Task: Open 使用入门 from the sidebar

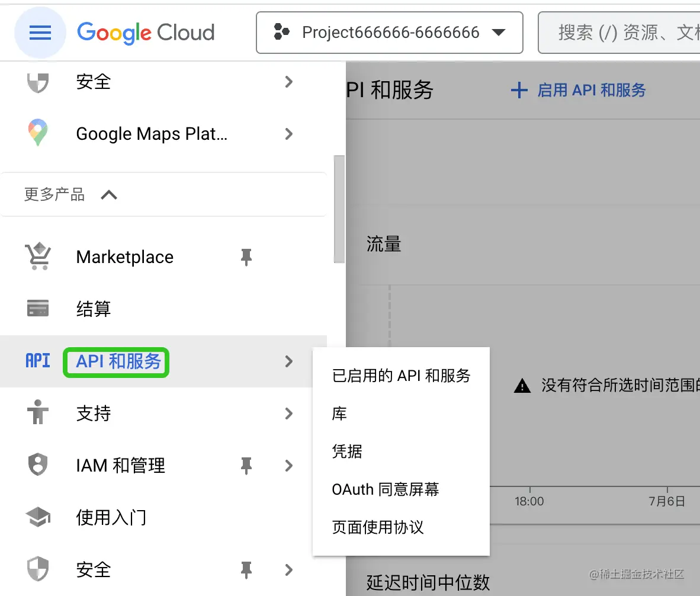Action: click(111, 517)
